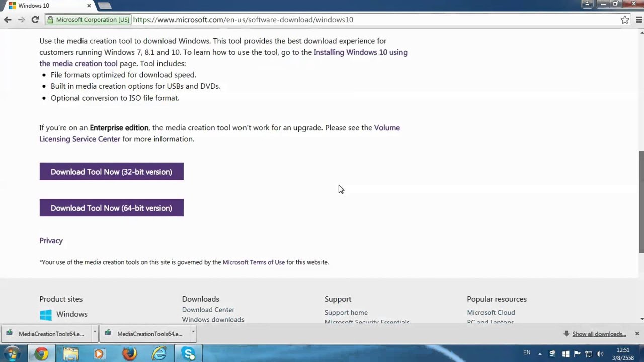
Task: Open the Action Center flag icon
Action: pos(577,354)
